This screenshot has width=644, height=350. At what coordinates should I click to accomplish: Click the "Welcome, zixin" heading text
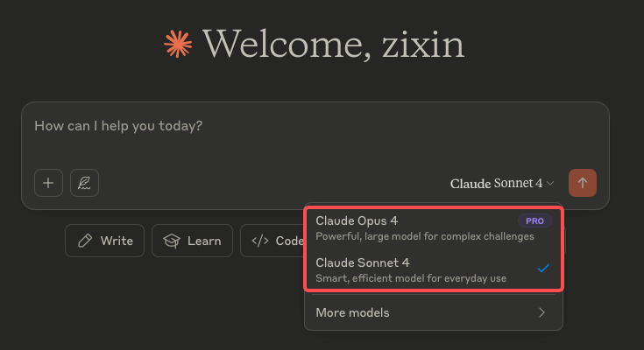[x=334, y=43]
